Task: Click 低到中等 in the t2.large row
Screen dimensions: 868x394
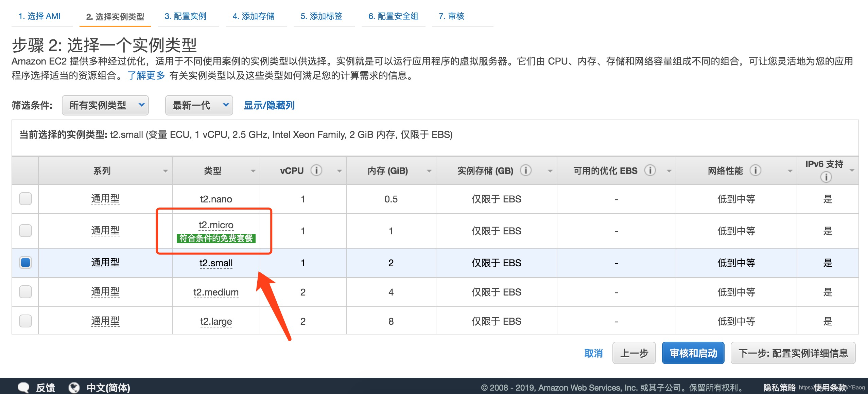Action: pos(736,321)
